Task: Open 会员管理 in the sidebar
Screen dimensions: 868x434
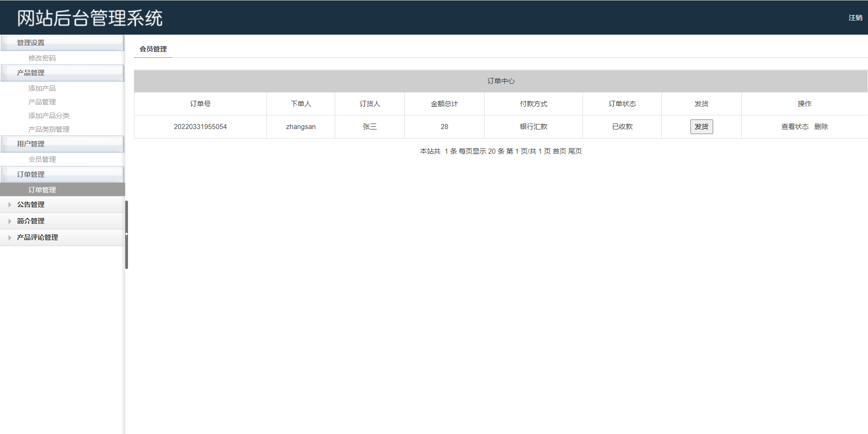Action: tap(42, 159)
